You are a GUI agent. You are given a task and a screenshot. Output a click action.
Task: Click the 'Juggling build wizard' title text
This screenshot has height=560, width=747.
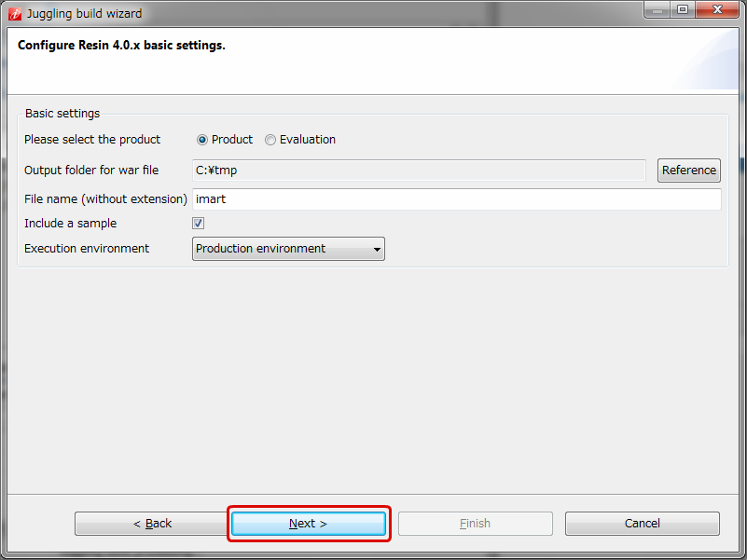pos(84,14)
